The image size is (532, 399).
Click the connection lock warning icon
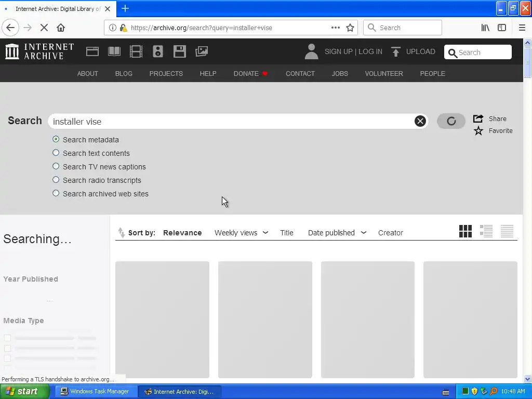point(124,28)
